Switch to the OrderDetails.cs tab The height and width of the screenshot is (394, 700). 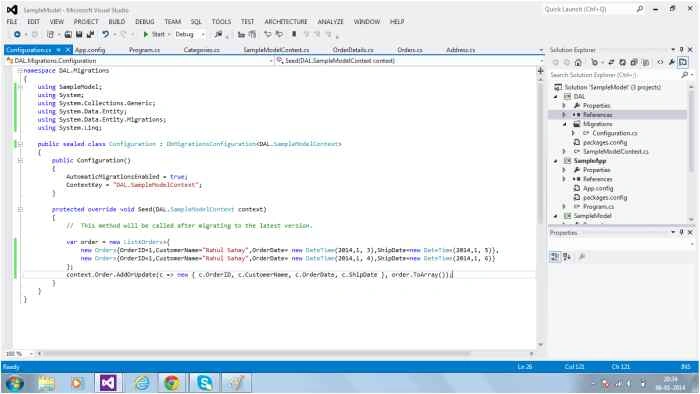click(353, 50)
